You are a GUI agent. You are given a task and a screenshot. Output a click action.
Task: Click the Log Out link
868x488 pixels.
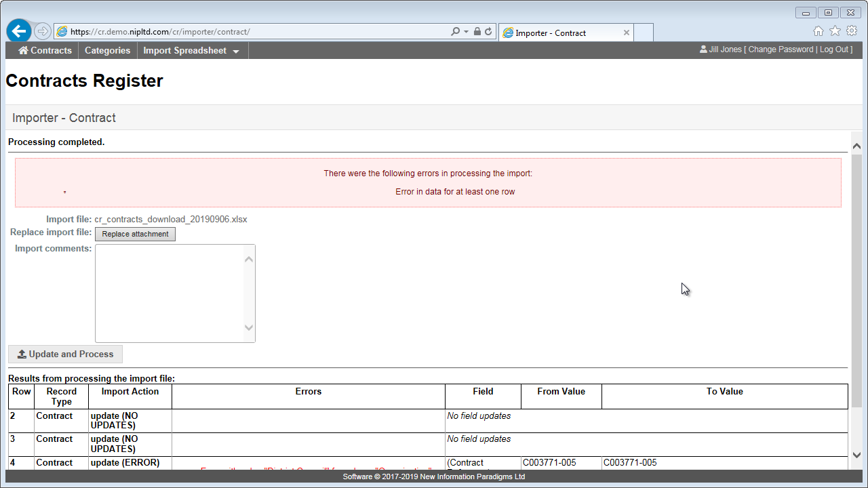click(833, 49)
